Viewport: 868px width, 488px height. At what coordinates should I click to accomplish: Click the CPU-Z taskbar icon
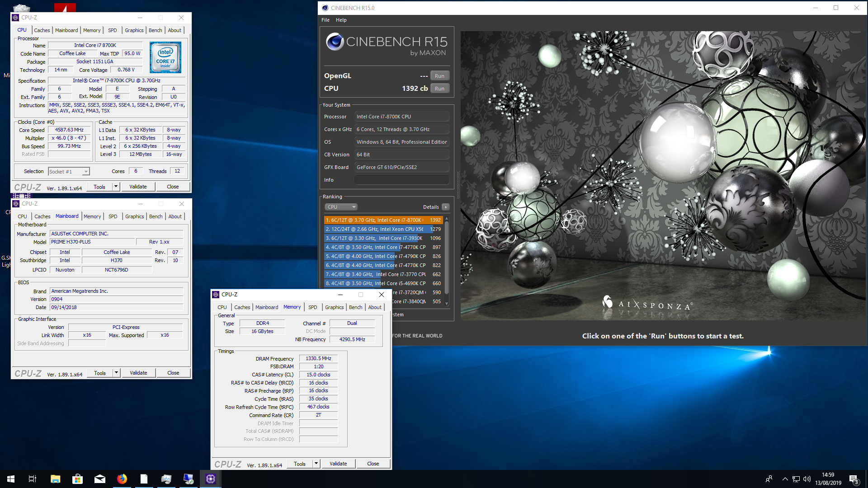[x=211, y=479]
